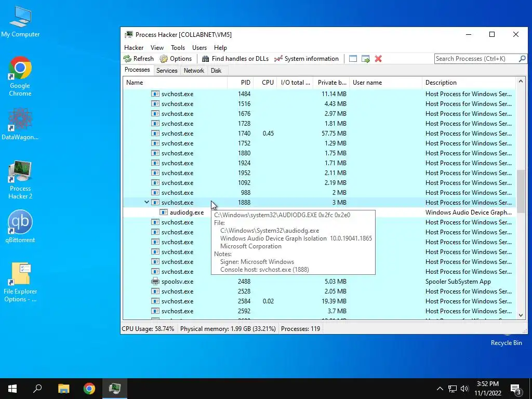Screen dimensions: 532x399
Task: Click Physical memory status bar entry
Action: point(228,329)
